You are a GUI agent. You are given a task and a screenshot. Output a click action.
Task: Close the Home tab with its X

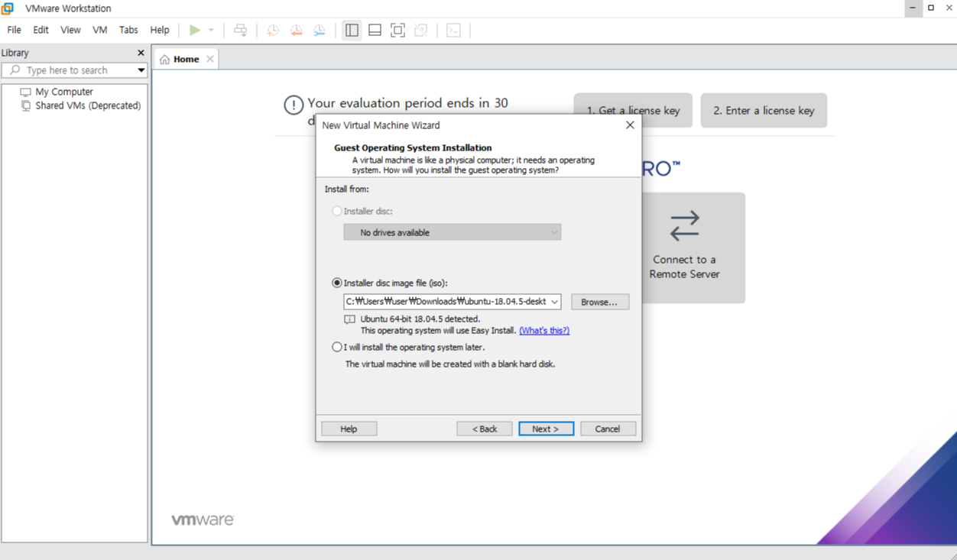[x=210, y=59]
